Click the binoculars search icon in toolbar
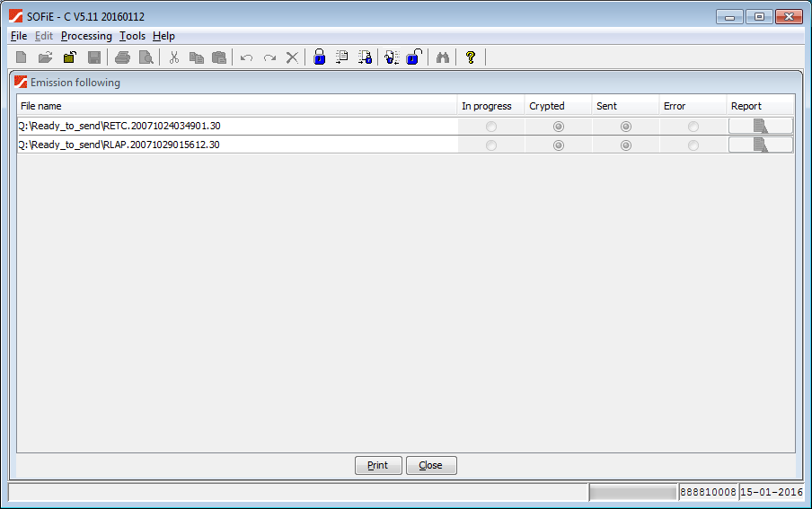The width and height of the screenshot is (812, 509). click(x=442, y=57)
